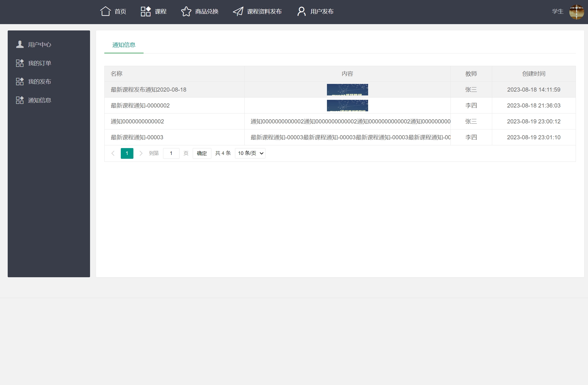Click the star icon for 商品兑换
Image resolution: width=588 pixels, height=385 pixels.
[186, 11]
